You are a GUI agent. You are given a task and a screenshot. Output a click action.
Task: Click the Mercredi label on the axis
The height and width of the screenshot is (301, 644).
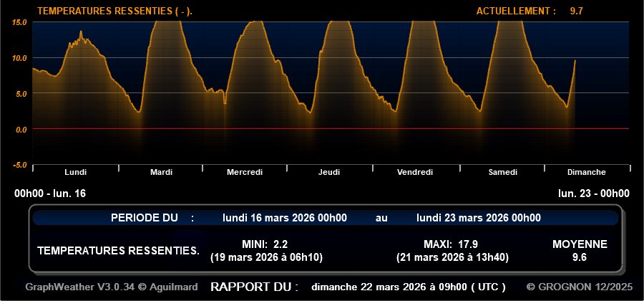click(x=245, y=172)
